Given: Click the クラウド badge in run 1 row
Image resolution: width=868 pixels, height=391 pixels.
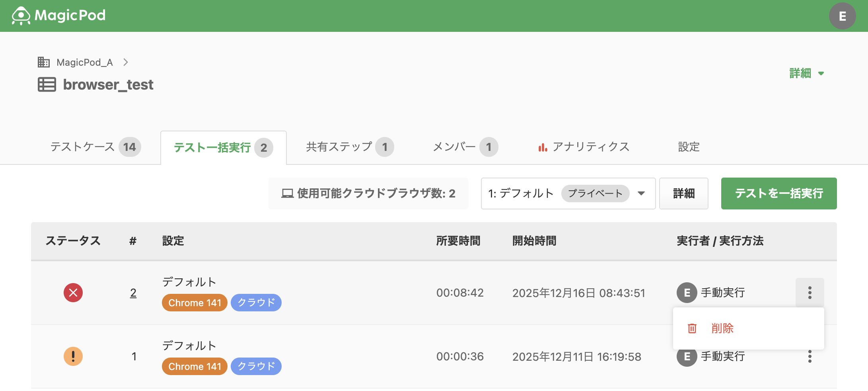Looking at the screenshot, I should 256,366.
